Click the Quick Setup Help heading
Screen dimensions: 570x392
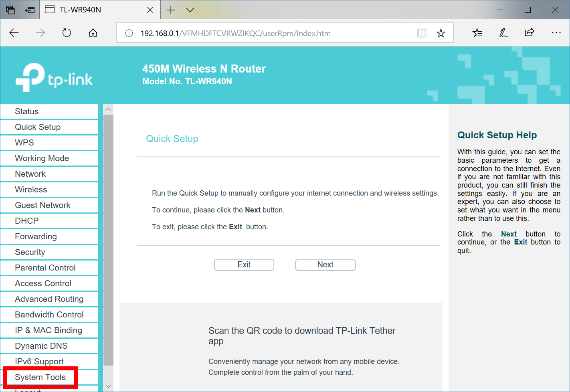click(497, 135)
